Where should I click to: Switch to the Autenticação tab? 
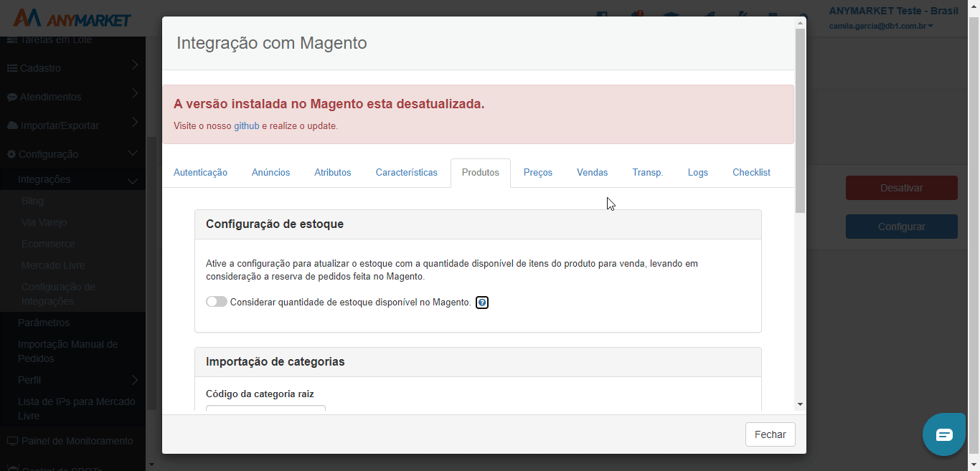tap(200, 173)
